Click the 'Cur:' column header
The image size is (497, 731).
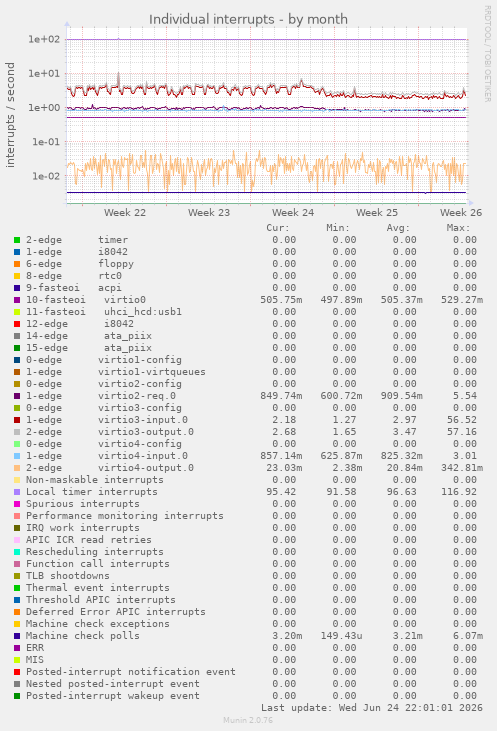pyautogui.click(x=278, y=228)
